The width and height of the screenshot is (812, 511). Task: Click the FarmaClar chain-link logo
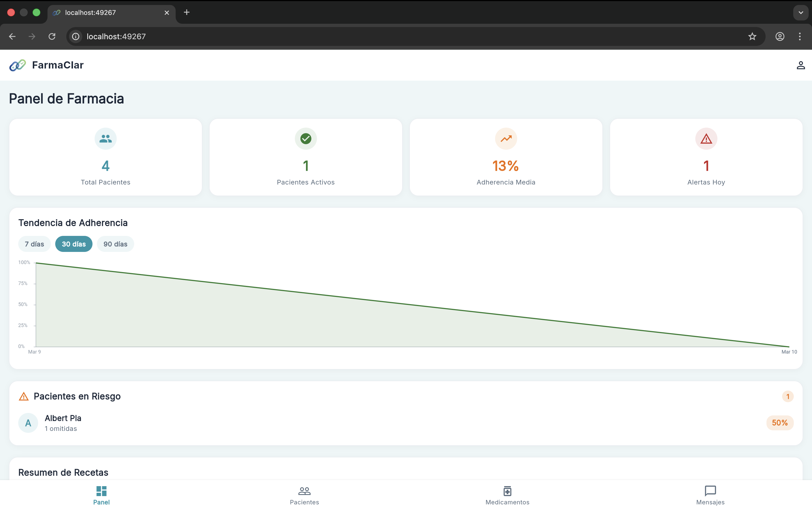coord(17,65)
